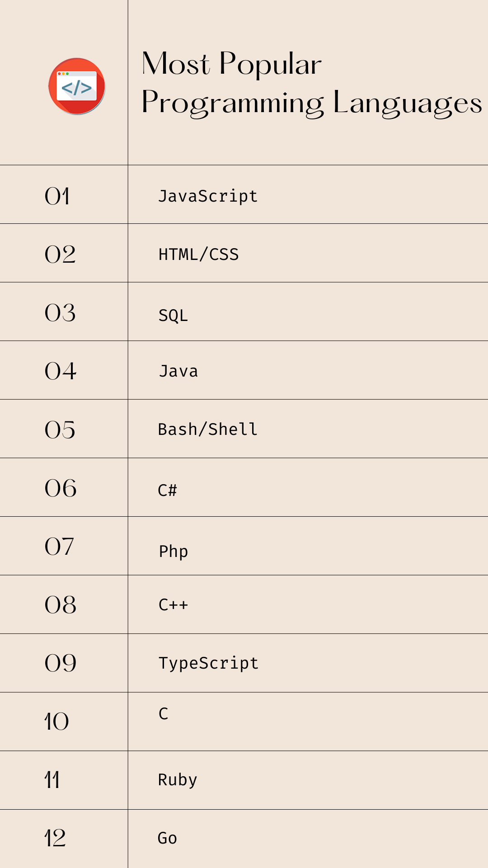This screenshot has height=868, width=488.
Task: Select the HTML/CSS row text
Action: tap(198, 255)
